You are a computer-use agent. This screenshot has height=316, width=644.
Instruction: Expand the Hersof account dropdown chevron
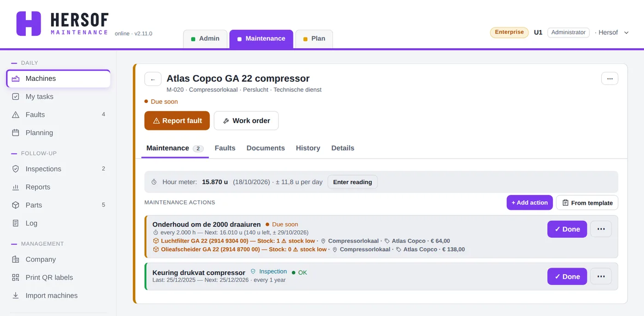coord(626,33)
